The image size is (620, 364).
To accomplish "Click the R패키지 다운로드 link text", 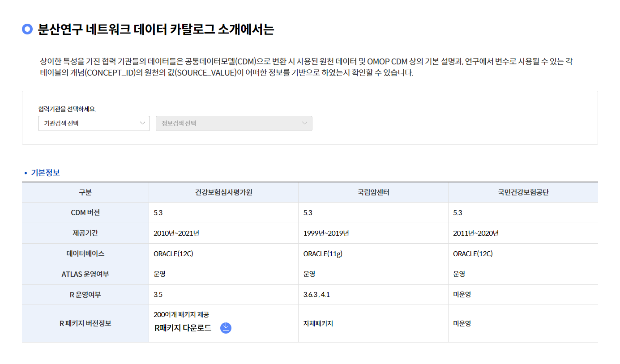I will click(183, 328).
